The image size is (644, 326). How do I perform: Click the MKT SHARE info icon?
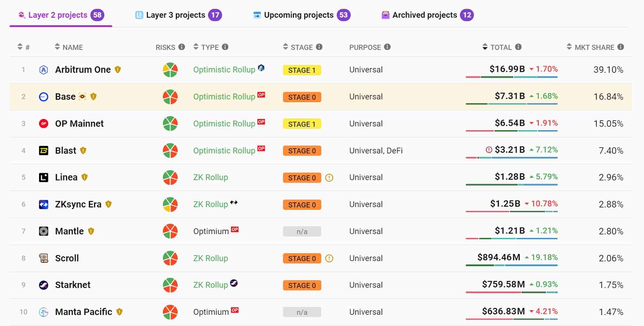tap(621, 47)
